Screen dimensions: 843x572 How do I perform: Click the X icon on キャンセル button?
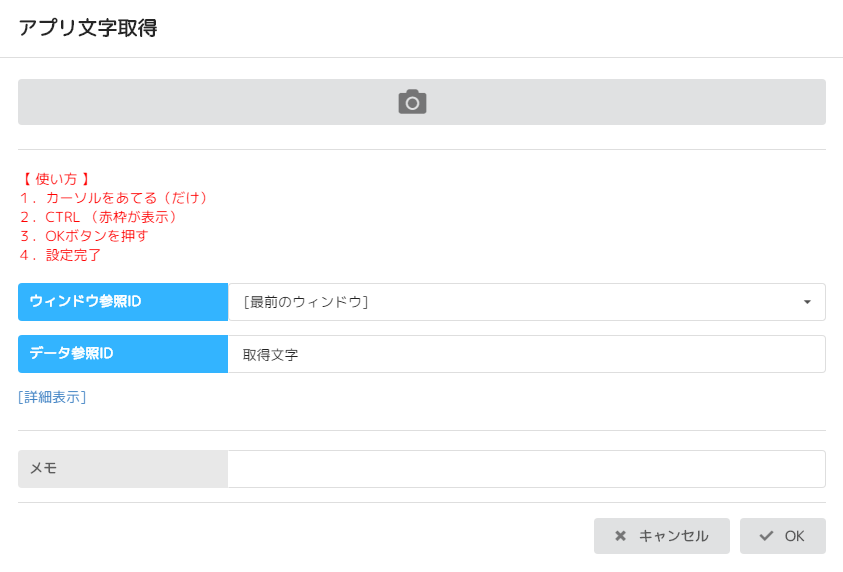[x=621, y=536]
